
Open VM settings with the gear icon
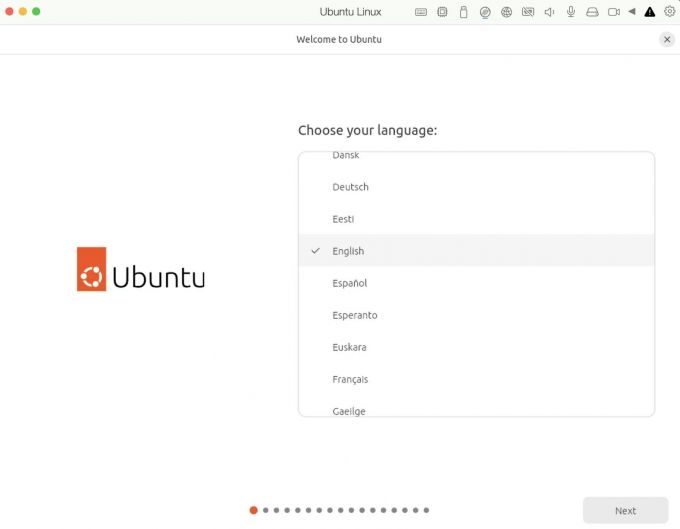[670, 12]
